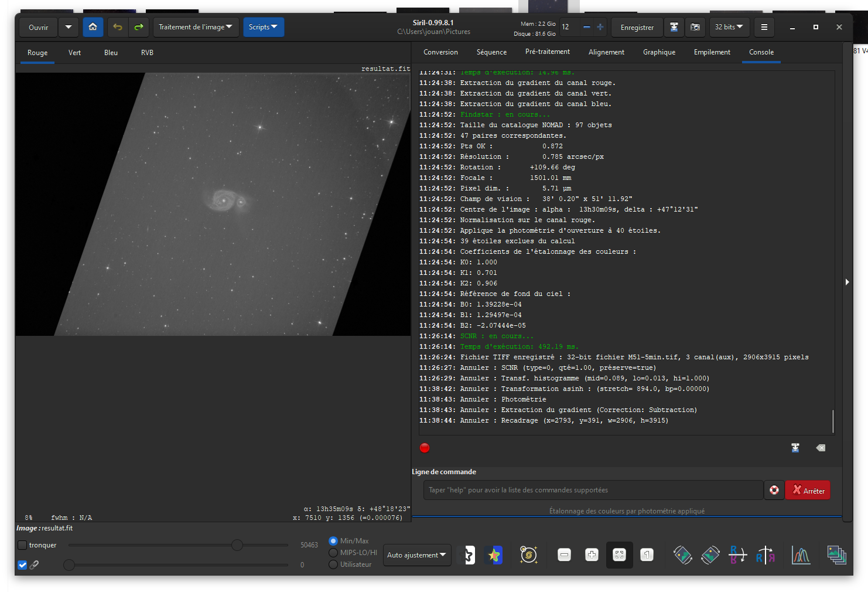Enable the tronquer checkbox
Screen dimensions: 868x592
click(22, 545)
